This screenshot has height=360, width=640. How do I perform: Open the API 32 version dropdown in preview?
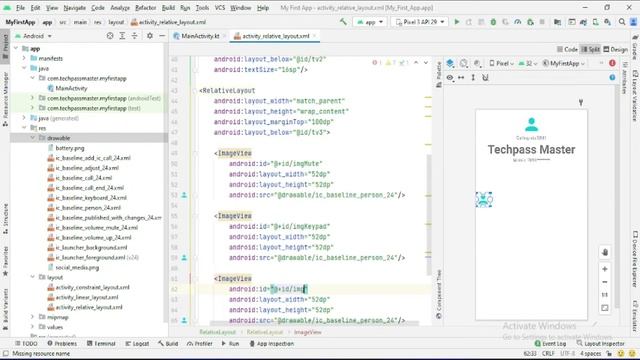point(528,63)
